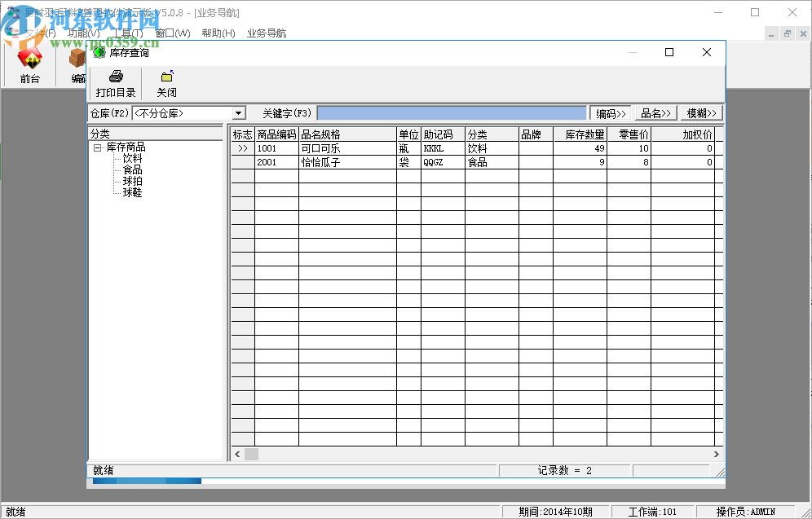Click the MDI restore button beside the menu bar
The image size is (812, 519).
click(x=788, y=33)
